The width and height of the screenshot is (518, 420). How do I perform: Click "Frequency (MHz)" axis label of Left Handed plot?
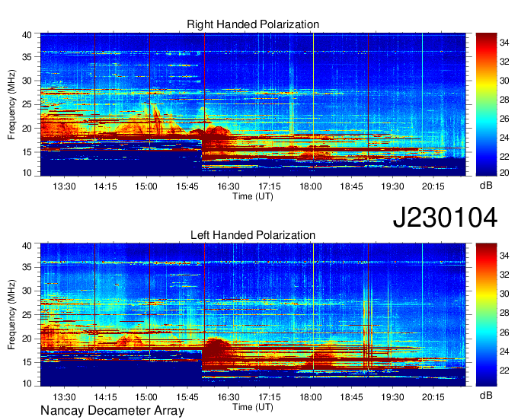point(11,315)
